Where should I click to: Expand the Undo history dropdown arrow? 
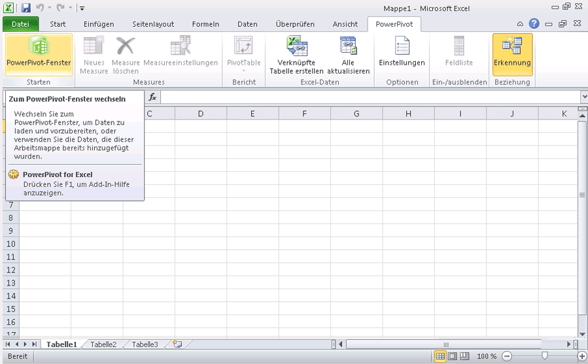click(50, 8)
